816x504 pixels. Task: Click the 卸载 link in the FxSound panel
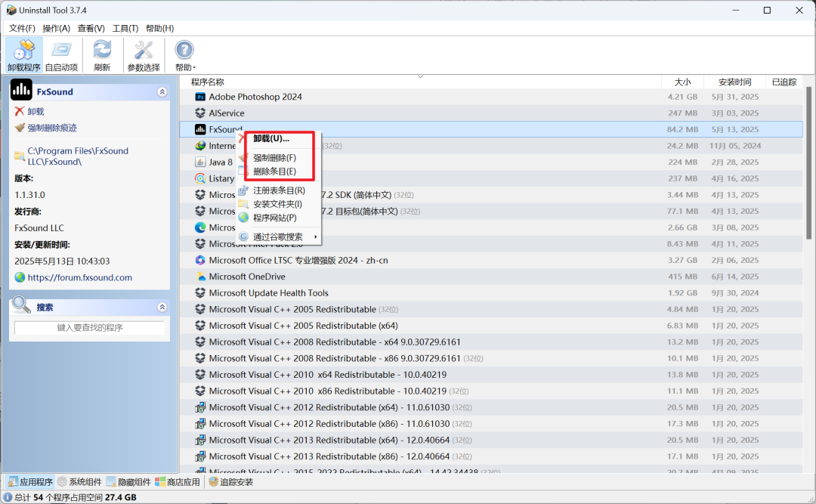(x=36, y=111)
